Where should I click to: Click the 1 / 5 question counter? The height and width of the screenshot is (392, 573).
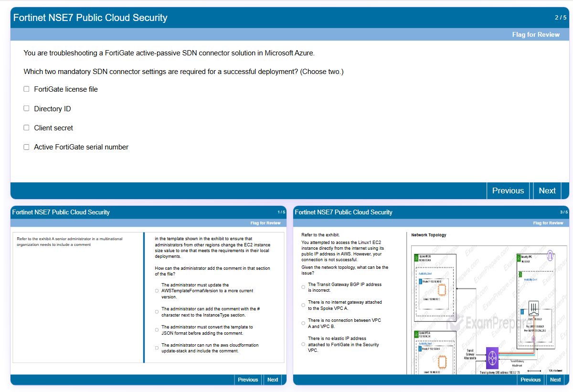(x=281, y=212)
